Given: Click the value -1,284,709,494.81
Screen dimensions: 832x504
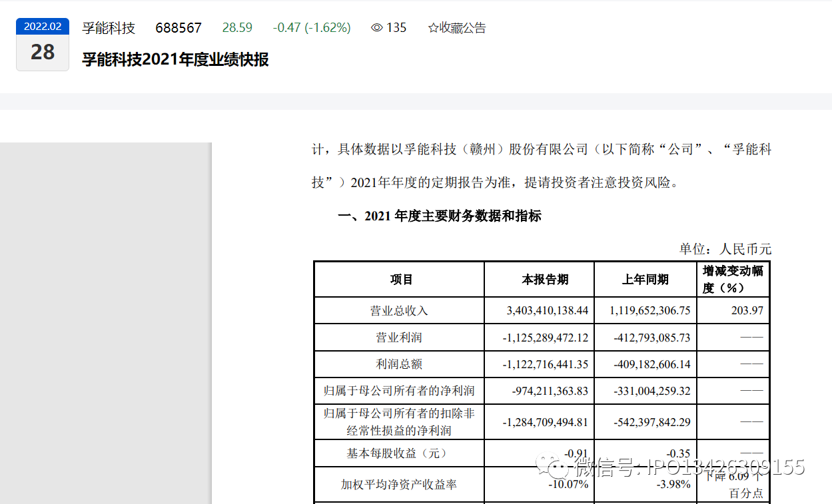Looking at the screenshot, I should 546,422.
